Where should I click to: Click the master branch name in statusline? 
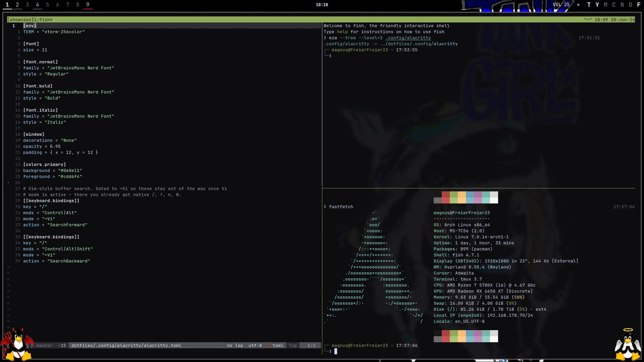[45, 346]
